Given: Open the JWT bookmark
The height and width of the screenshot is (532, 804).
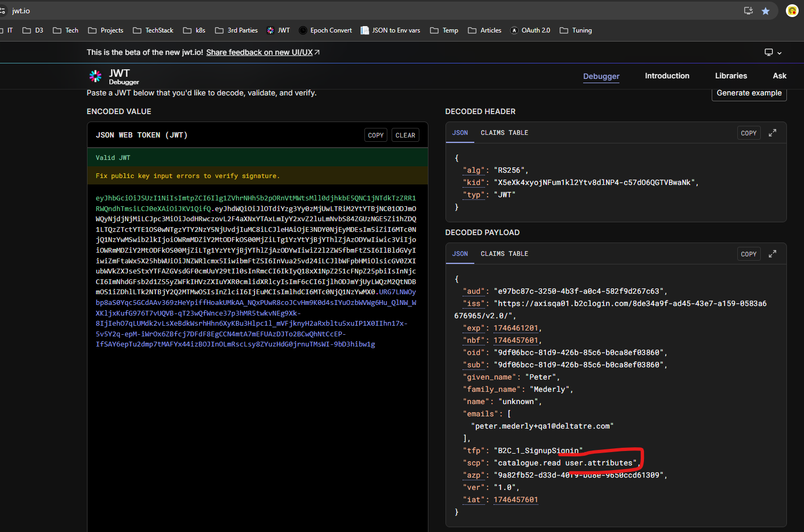Looking at the screenshot, I should 278,30.
